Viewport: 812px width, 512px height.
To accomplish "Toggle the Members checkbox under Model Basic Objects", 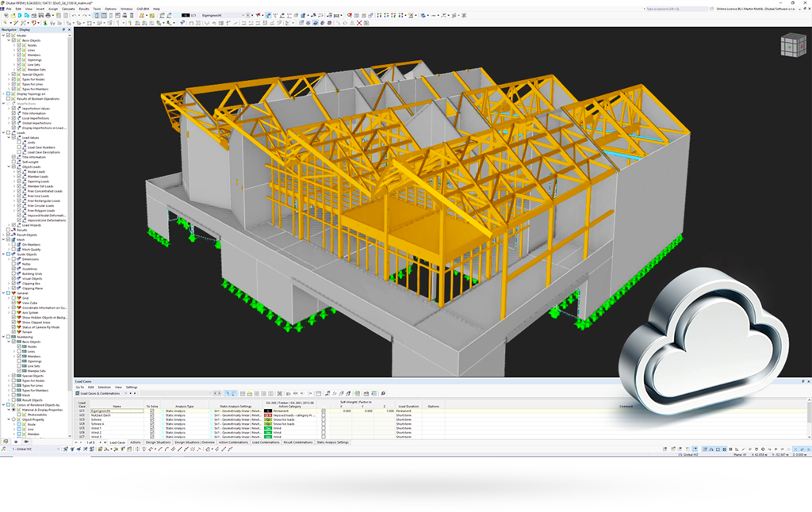I will click(19, 55).
